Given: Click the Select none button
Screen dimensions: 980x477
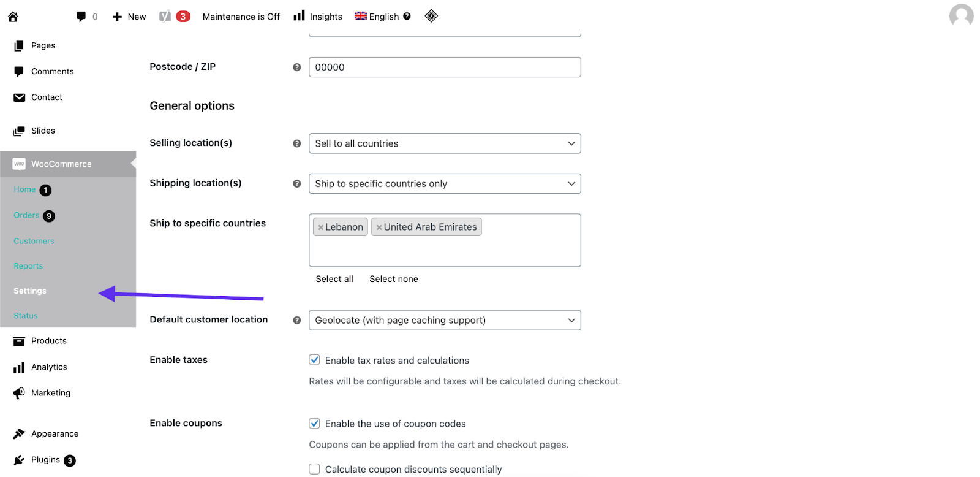Looking at the screenshot, I should tap(394, 279).
